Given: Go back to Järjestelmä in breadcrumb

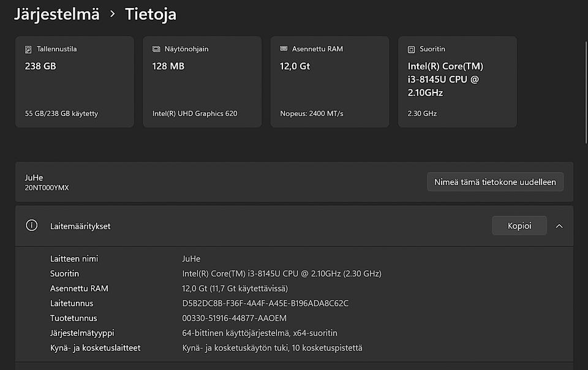Looking at the screenshot, I should tap(56, 14).
